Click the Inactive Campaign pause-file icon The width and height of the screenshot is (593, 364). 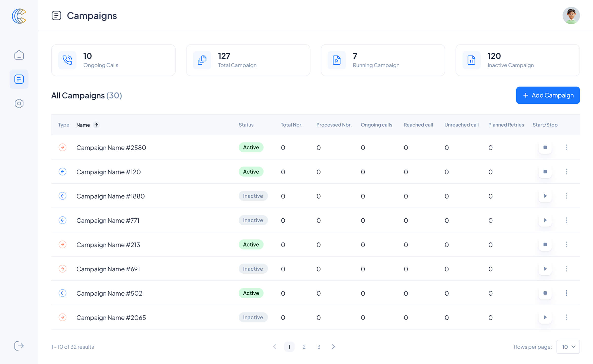(x=471, y=60)
